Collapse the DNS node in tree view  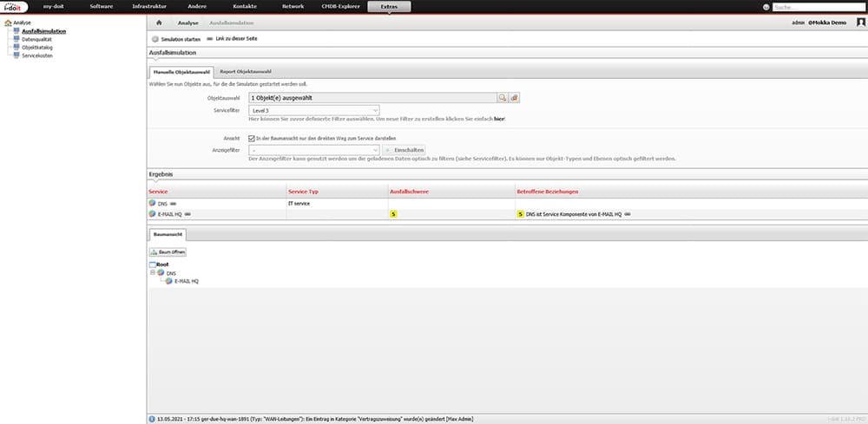[152, 272]
